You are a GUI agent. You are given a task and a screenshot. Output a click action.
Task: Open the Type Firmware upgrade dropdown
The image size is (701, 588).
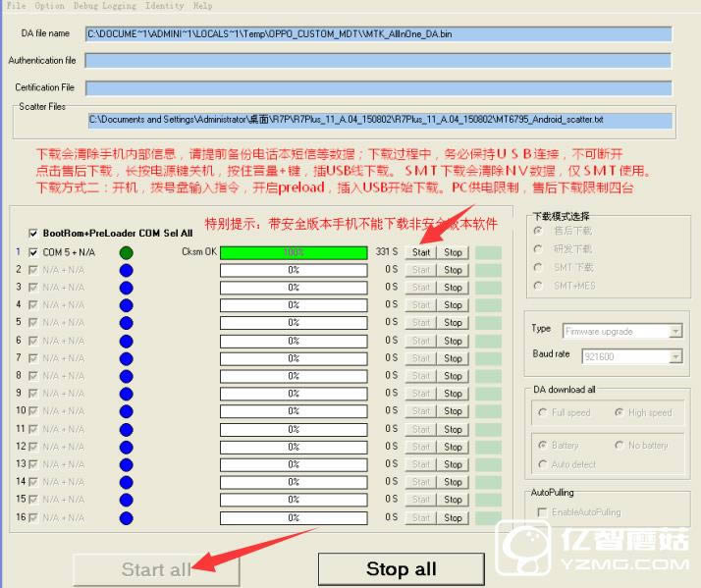point(622,331)
